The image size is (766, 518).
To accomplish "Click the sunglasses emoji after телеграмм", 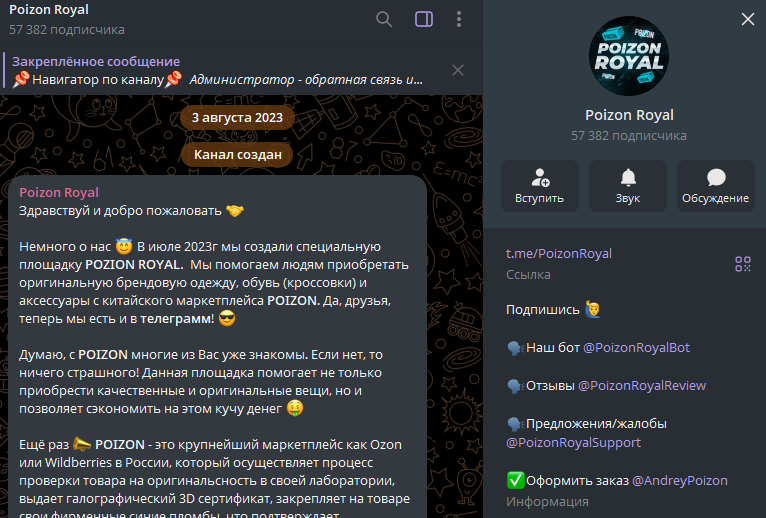I will click(227, 319).
